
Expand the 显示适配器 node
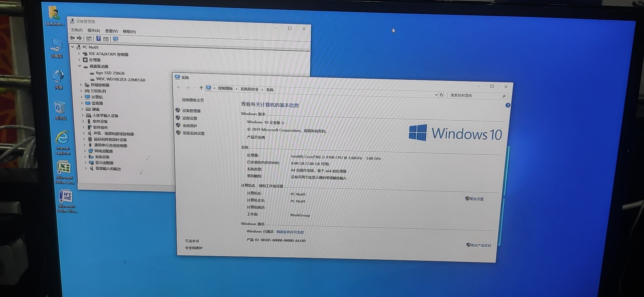coord(86,163)
